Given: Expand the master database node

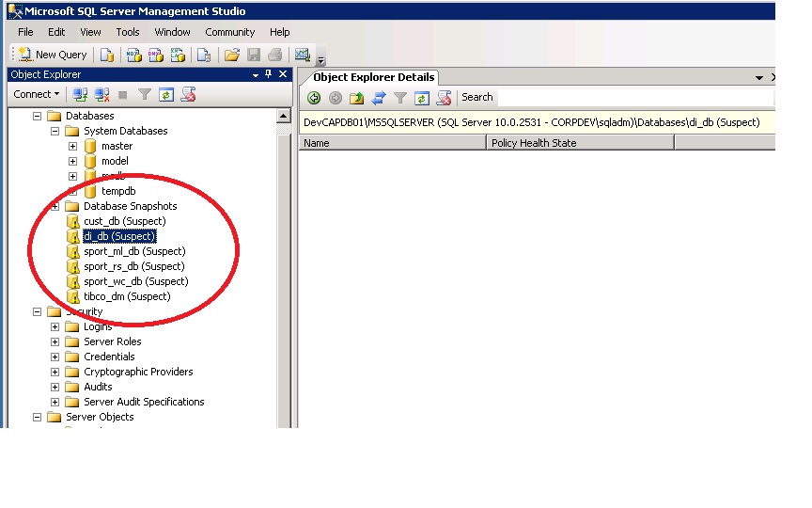Looking at the screenshot, I should point(73,146).
